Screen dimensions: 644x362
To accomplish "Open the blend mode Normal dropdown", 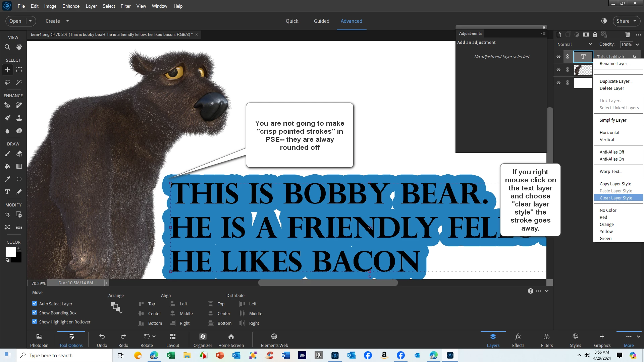I will click(x=575, y=44).
